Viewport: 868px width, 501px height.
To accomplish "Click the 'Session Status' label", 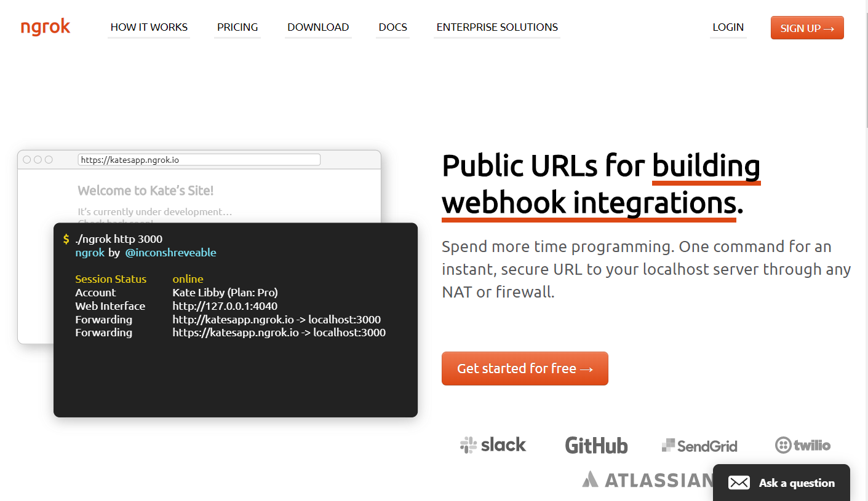I will pos(111,279).
